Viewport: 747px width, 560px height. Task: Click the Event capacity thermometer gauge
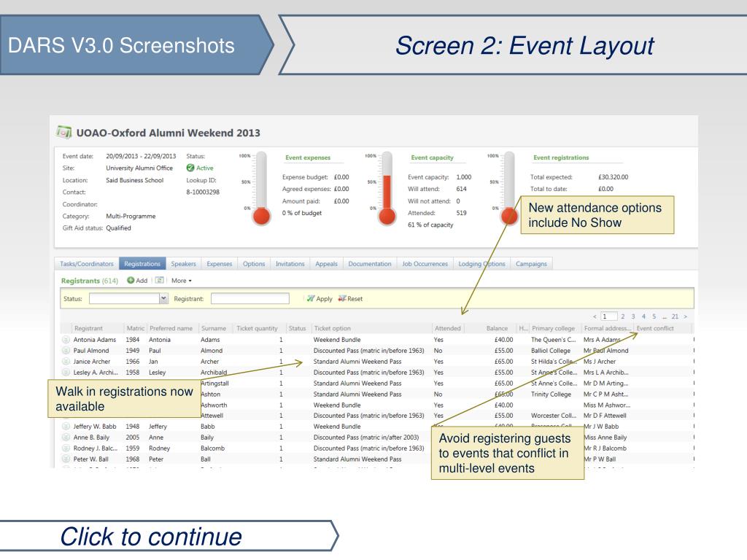(387, 188)
